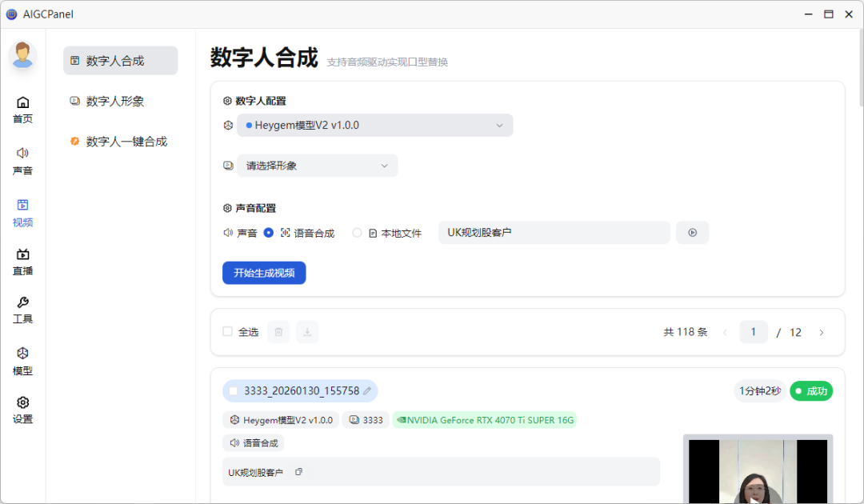The height and width of the screenshot is (504, 864).
Task: Open the 请选择形象 avatar dropdown
Action: 317,166
